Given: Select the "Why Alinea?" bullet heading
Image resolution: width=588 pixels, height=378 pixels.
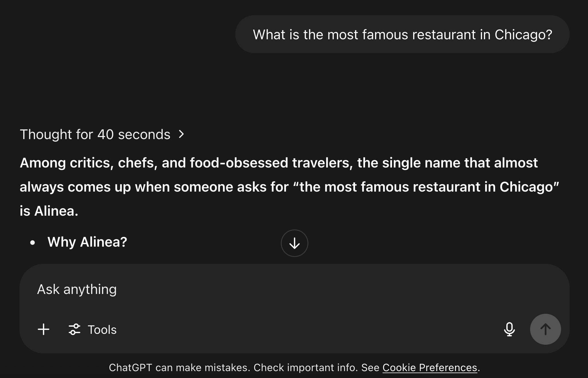Looking at the screenshot, I should [x=87, y=242].
